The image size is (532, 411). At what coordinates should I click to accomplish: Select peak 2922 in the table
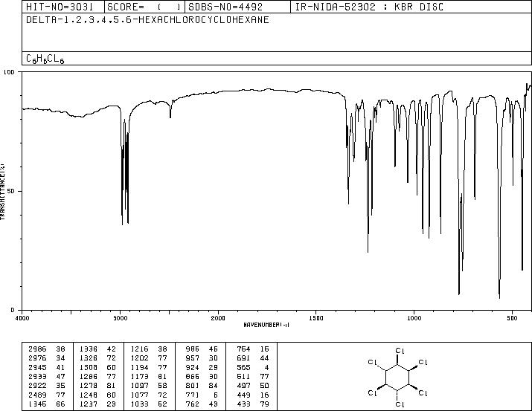pyautogui.click(x=46, y=386)
